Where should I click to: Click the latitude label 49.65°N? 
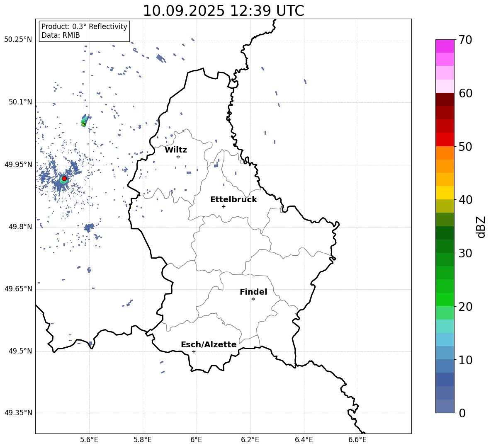18,289
